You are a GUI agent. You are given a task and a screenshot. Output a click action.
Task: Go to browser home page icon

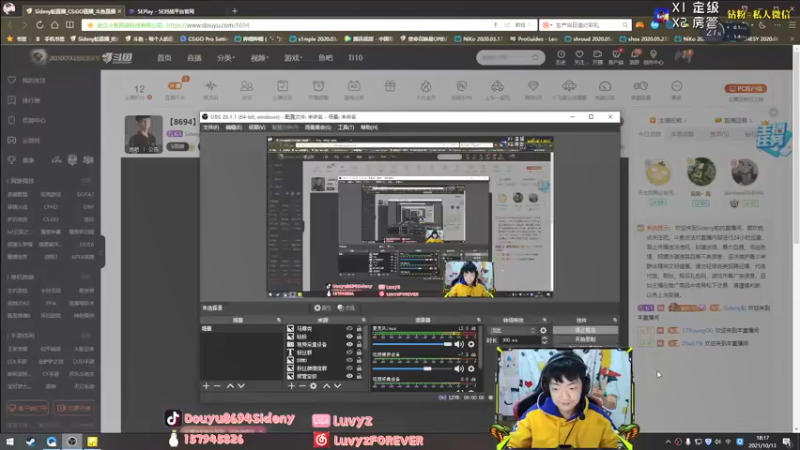[55, 24]
